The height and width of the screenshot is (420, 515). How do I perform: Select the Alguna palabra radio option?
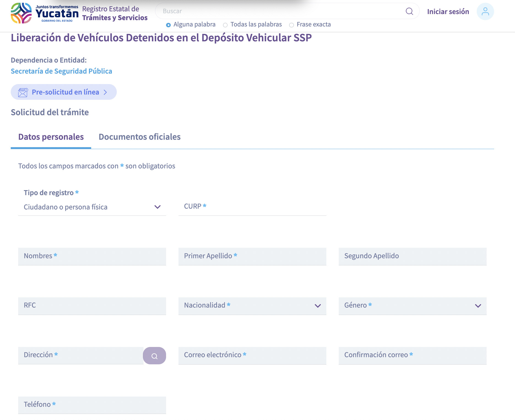[x=168, y=25]
